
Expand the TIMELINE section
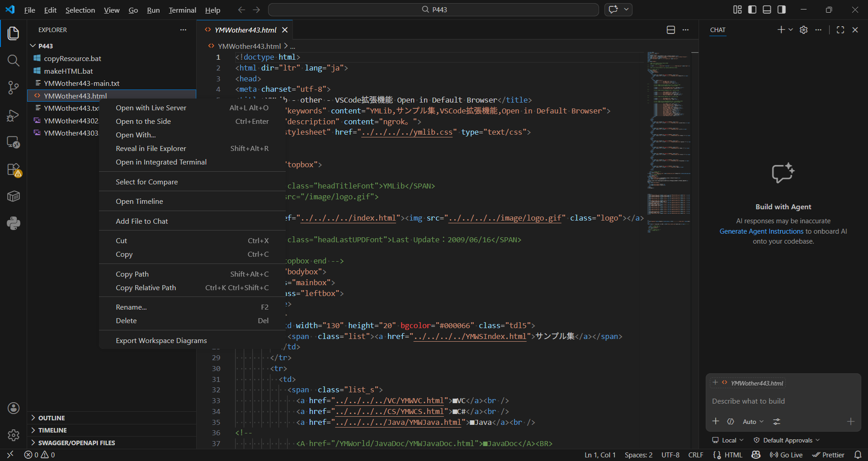click(52, 430)
